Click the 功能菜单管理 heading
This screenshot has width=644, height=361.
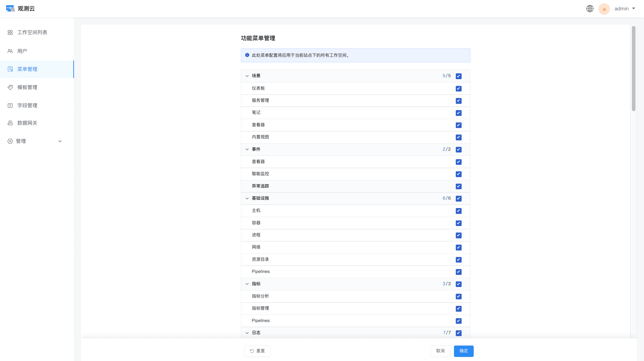pyautogui.click(x=258, y=38)
